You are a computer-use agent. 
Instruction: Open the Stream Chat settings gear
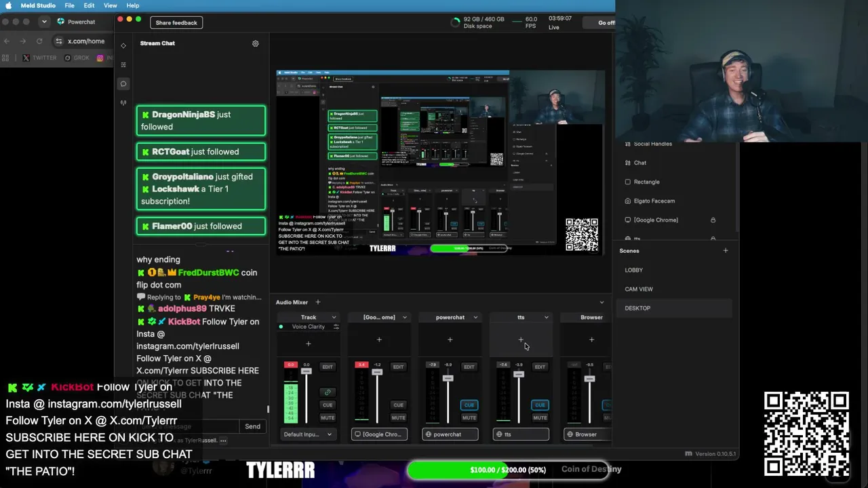coord(256,43)
